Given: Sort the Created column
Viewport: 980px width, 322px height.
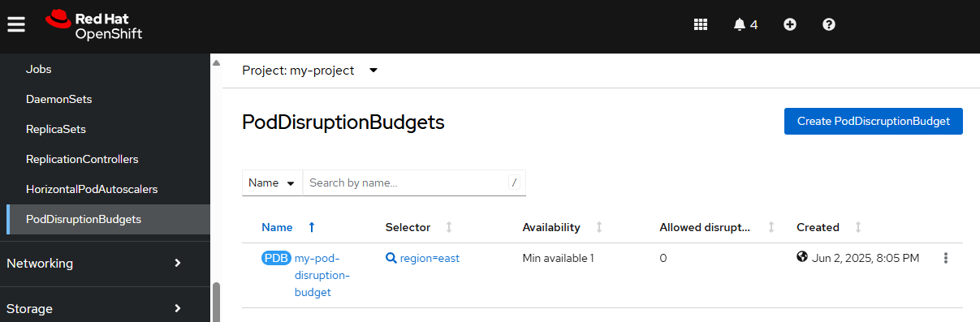Looking at the screenshot, I should pos(858,227).
